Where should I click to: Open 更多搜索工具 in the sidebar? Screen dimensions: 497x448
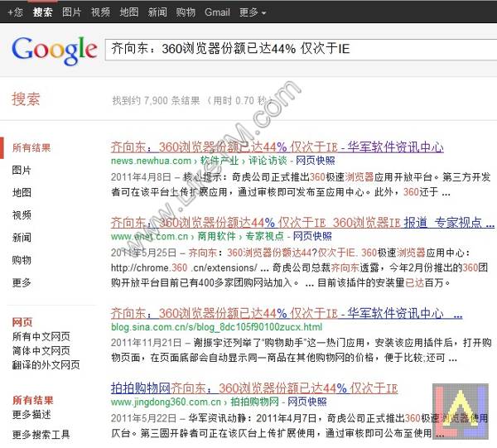point(41,435)
